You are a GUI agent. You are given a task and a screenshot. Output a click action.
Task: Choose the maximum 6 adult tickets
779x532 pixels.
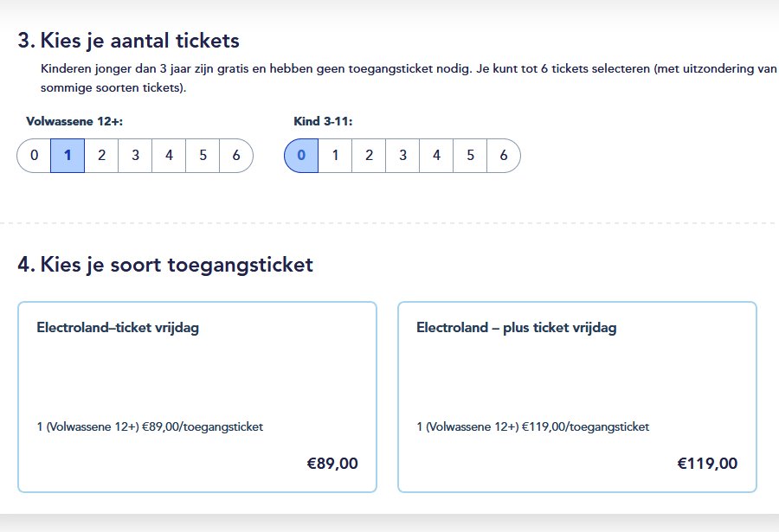[x=235, y=156]
